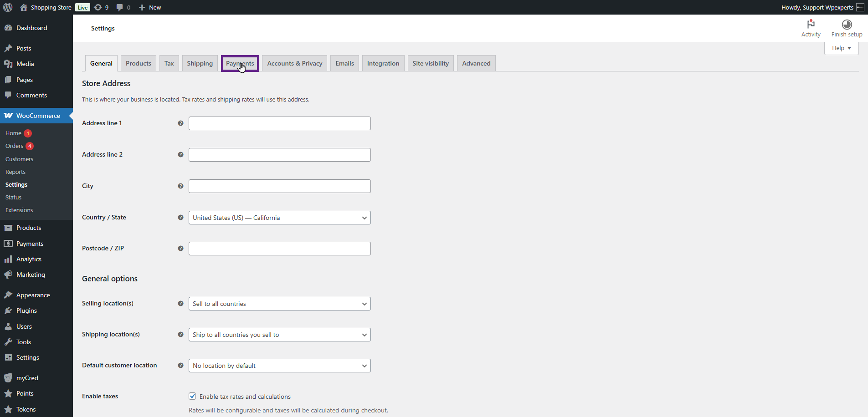Viewport: 868px width, 417px height.
Task: Go to Orders in WooCommerce submenu
Action: point(14,146)
